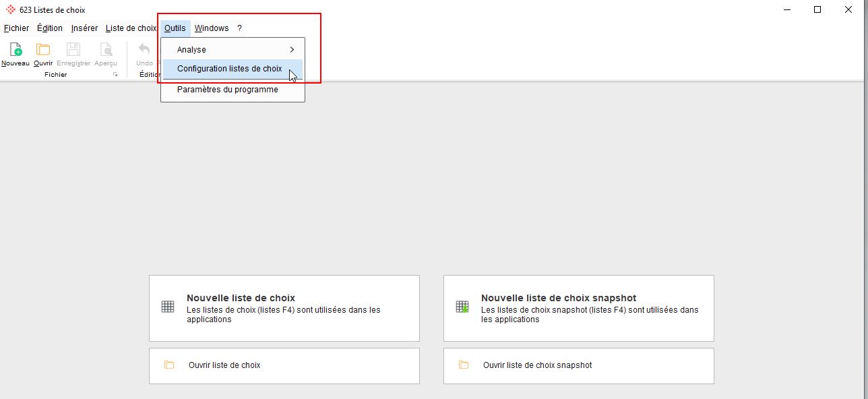Click the Enregistrer save icon
The width and height of the screenshot is (868, 399).
click(73, 50)
